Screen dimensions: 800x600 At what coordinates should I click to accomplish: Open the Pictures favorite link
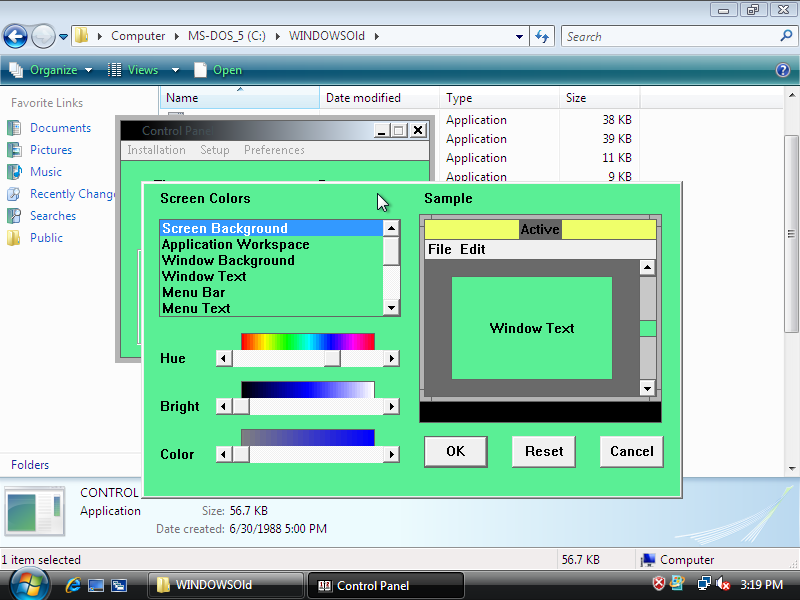coord(50,150)
